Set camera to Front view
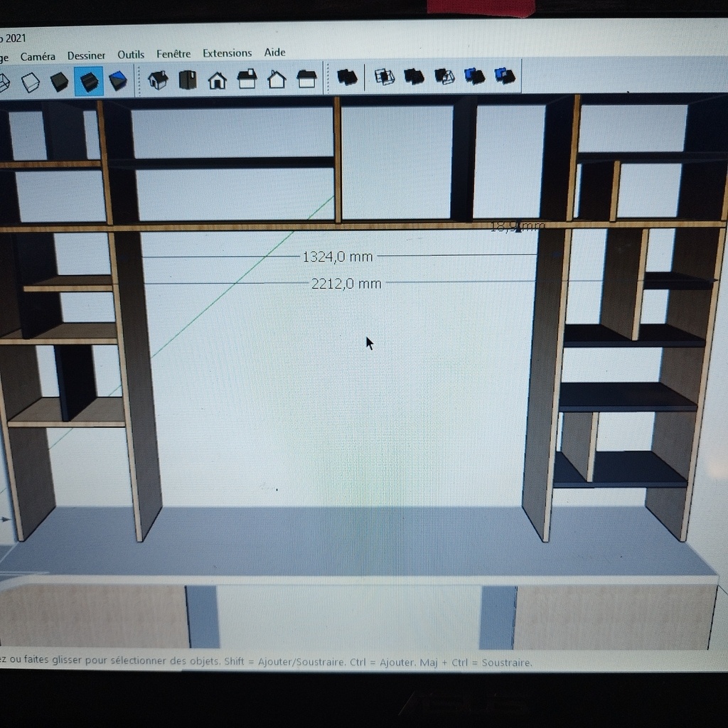The width and height of the screenshot is (728, 728). 218,80
